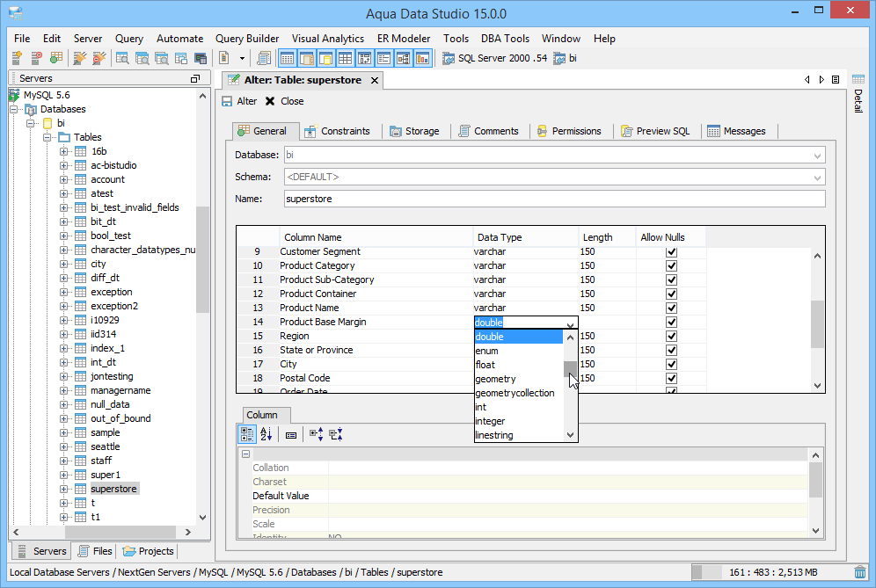Toggle Allow Nulls for Product Base Margin

pyautogui.click(x=672, y=323)
